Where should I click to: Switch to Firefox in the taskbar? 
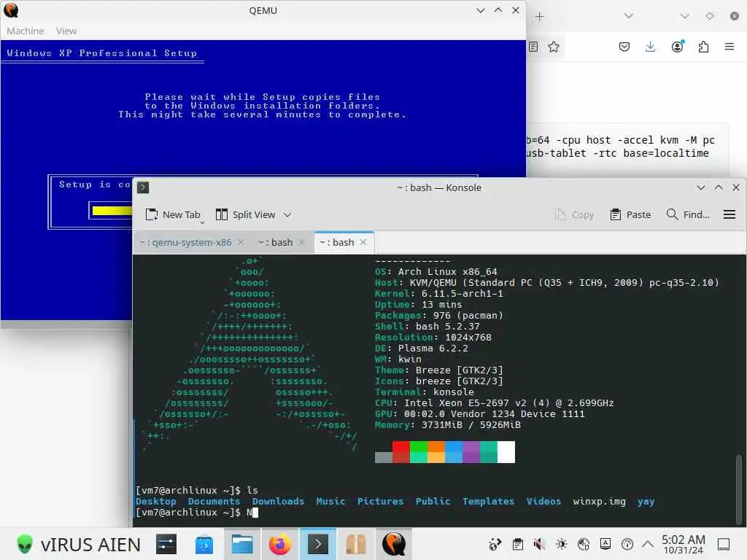(x=279, y=544)
